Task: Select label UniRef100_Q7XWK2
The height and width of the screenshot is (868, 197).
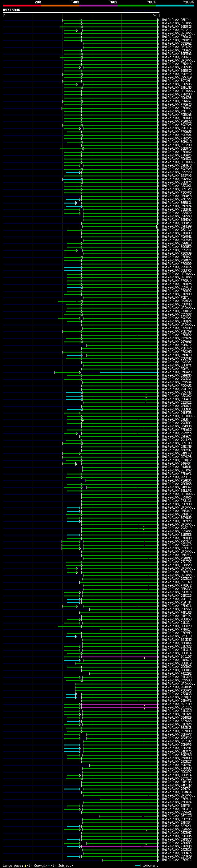Action: (177, 311)
